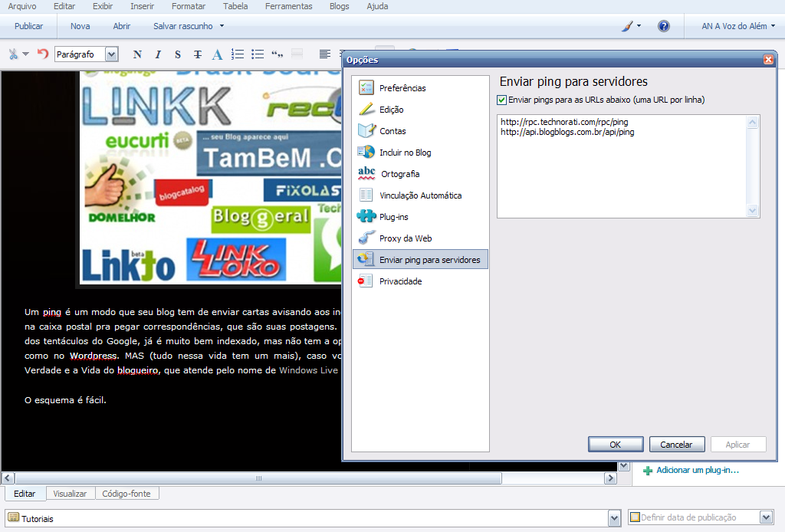
Task: Select Ortografia in Opções list
Action: click(x=420, y=174)
